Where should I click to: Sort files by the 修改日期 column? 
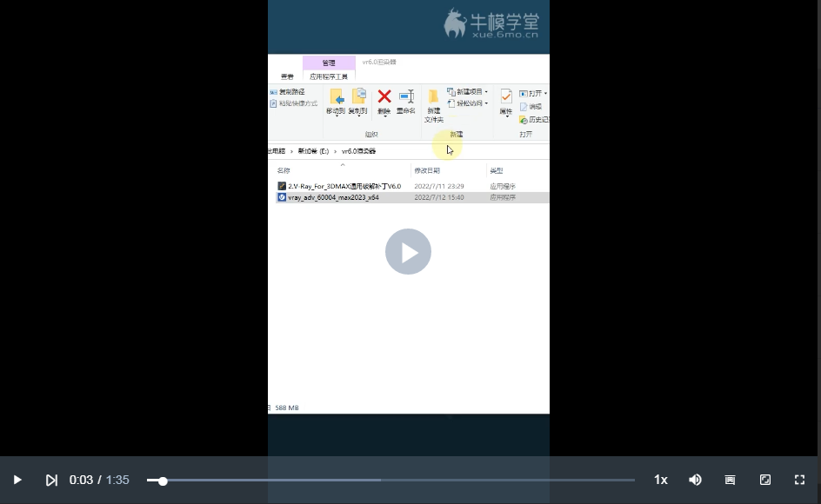[x=427, y=170]
